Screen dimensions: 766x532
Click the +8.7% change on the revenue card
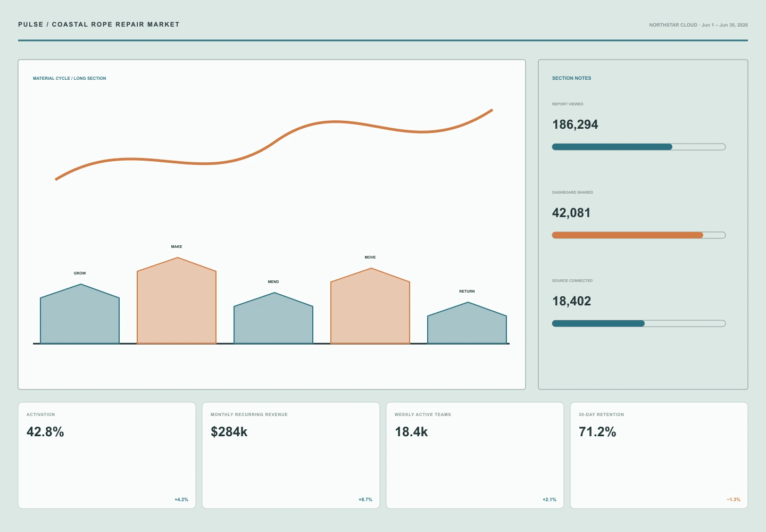click(x=365, y=500)
